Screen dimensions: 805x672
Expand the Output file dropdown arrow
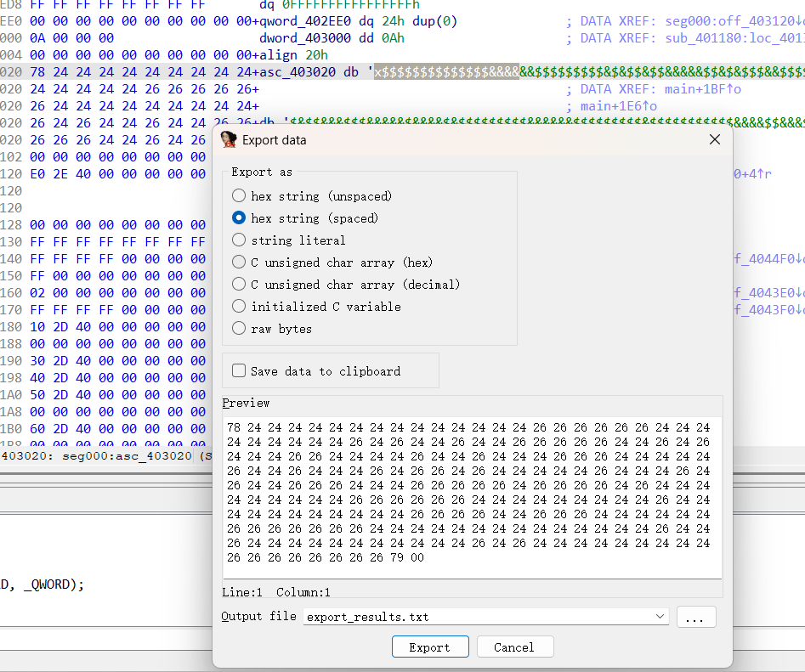coord(660,616)
